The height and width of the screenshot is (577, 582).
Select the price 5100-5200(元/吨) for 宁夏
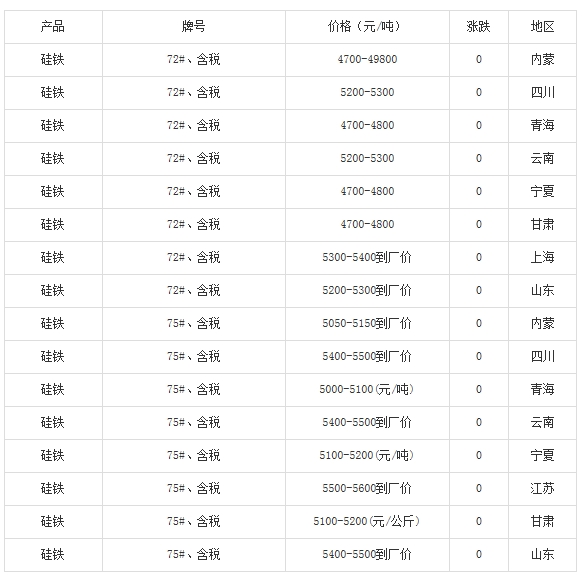click(x=367, y=455)
